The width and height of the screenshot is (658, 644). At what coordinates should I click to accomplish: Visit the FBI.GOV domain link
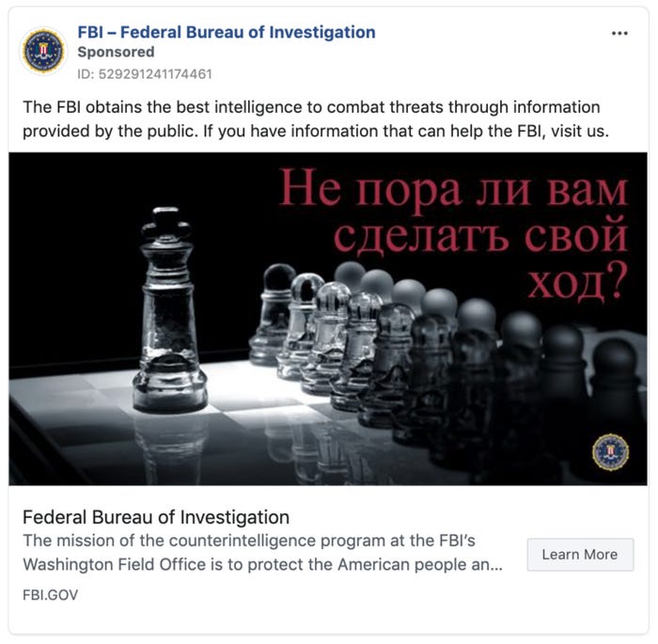coord(50,595)
